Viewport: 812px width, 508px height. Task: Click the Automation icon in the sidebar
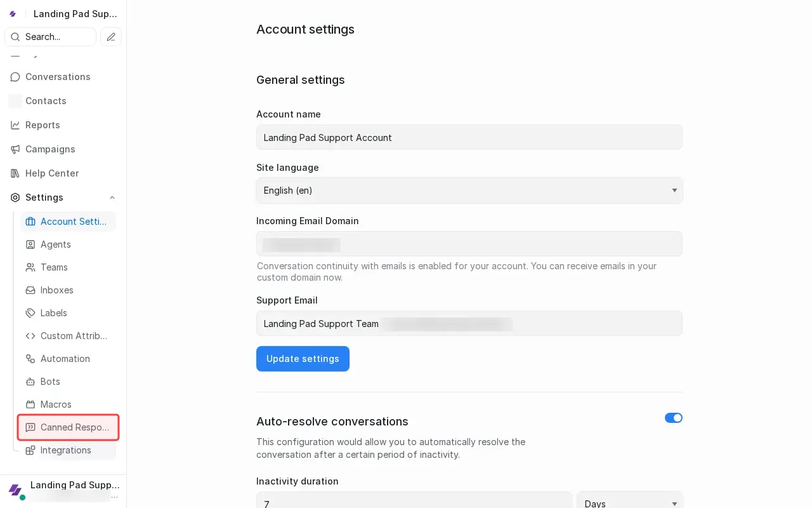tap(30, 359)
